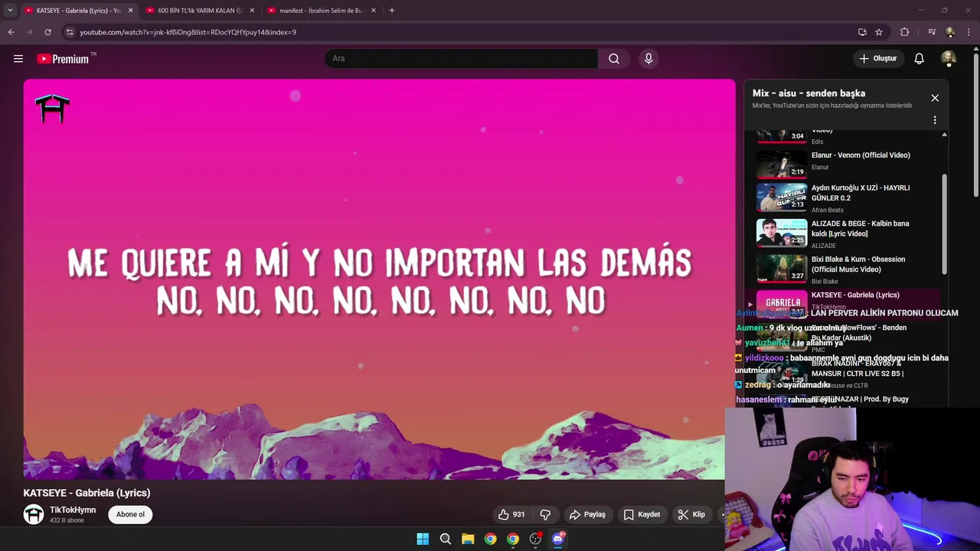
Task: Click the playlist panel scrollbar
Action: pyautogui.click(x=944, y=226)
